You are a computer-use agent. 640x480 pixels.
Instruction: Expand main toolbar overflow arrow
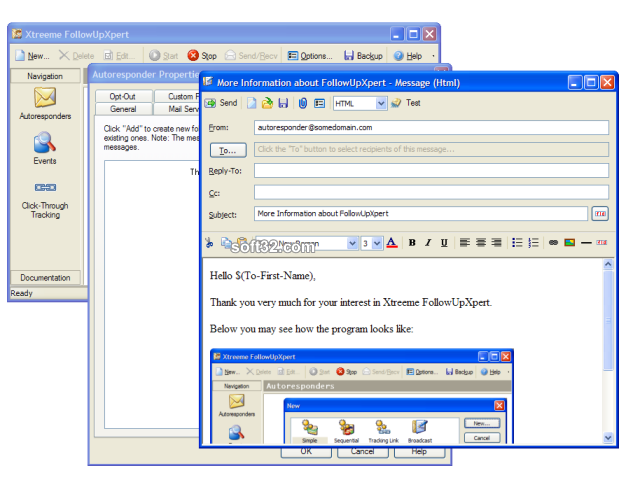click(x=433, y=56)
